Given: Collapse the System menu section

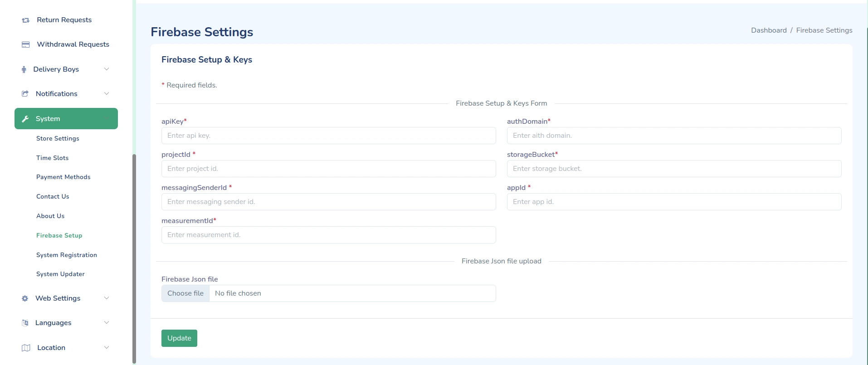Looking at the screenshot, I should [66, 118].
